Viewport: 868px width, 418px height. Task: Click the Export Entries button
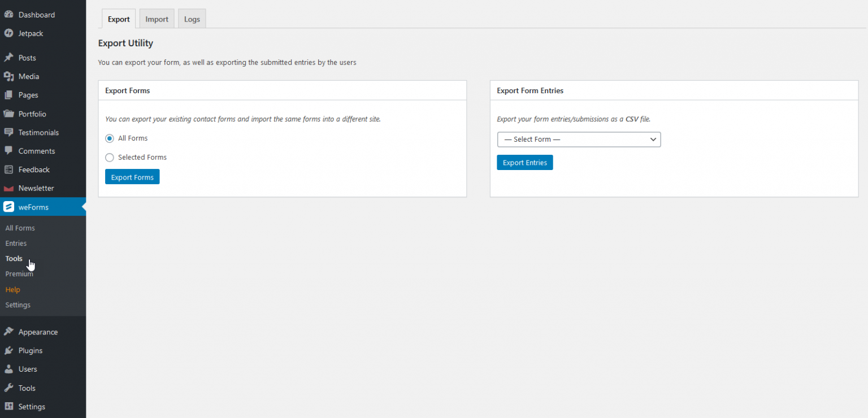[524, 162]
